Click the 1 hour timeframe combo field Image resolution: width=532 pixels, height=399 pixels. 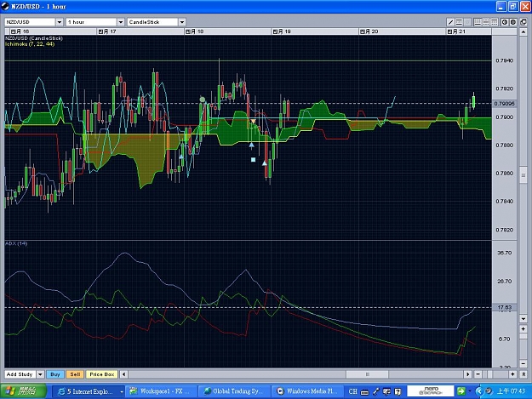tap(92, 22)
